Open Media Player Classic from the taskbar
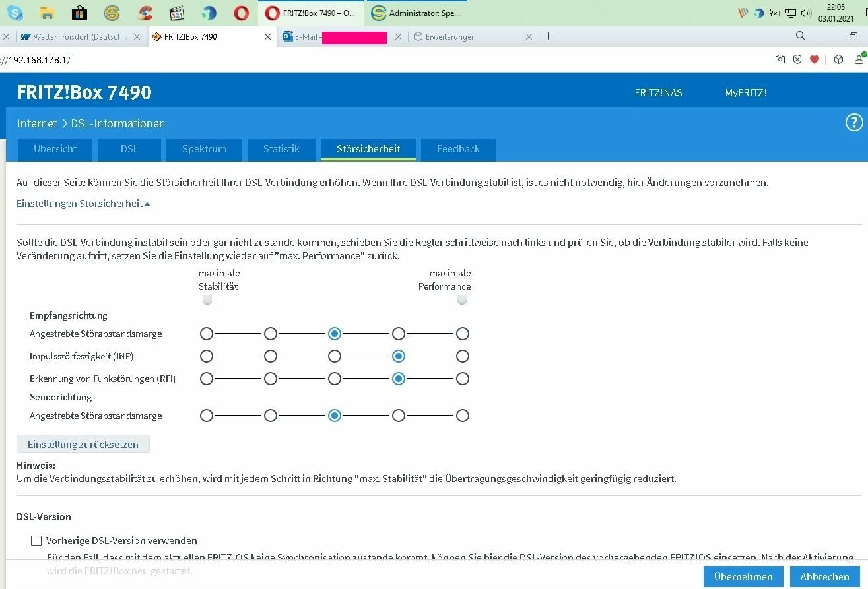The width and height of the screenshot is (868, 589). (177, 13)
